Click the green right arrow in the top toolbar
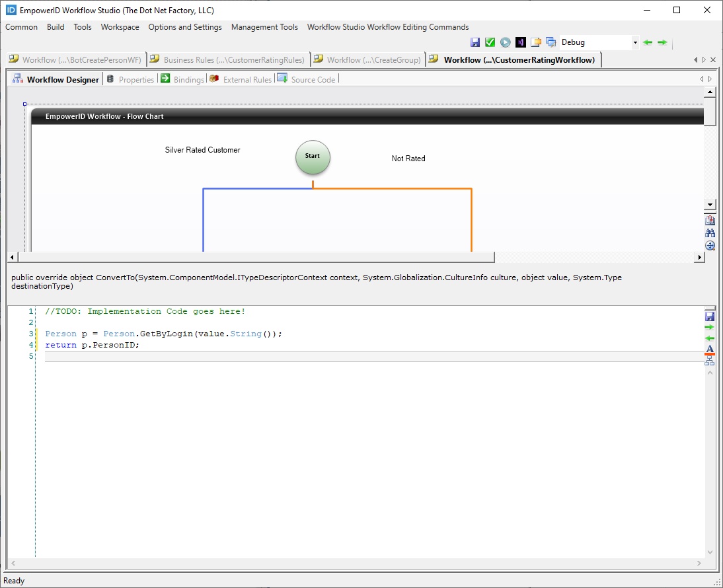 pyautogui.click(x=663, y=42)
